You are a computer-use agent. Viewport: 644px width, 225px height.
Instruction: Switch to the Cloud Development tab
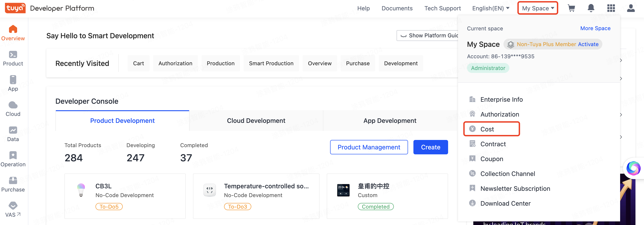coord(256,121)
